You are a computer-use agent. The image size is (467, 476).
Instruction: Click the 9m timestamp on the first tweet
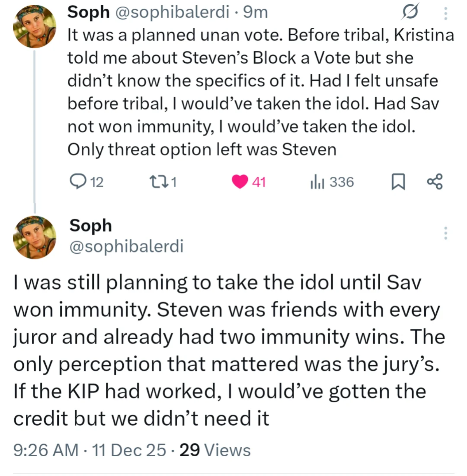point(256,12)
